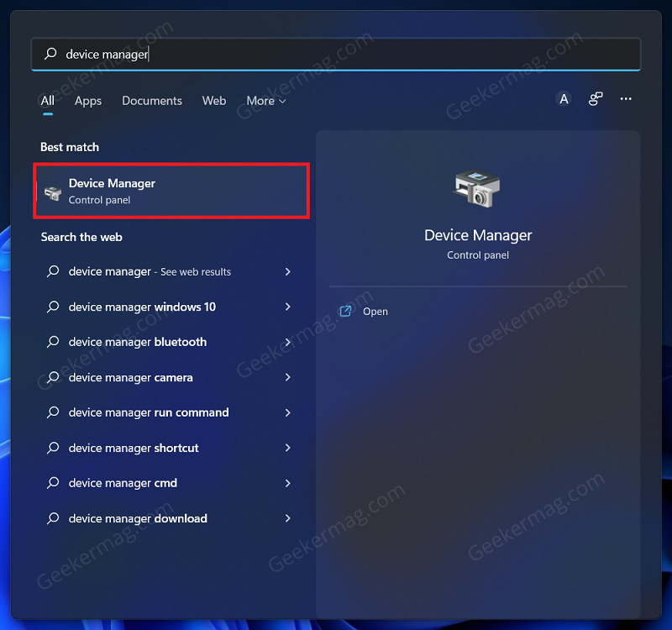Open the Device Manager best match result
Screen dimensions: 672x630
click(171, 191)
